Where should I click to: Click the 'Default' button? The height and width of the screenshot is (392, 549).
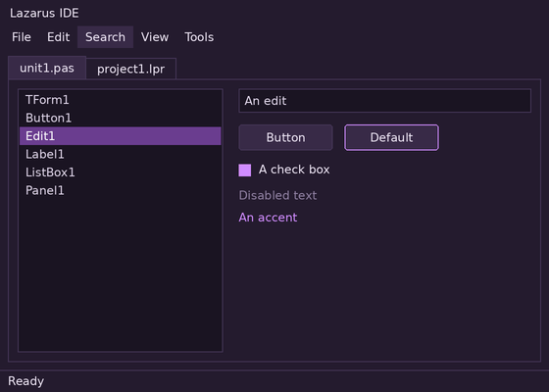coord(391,137)
